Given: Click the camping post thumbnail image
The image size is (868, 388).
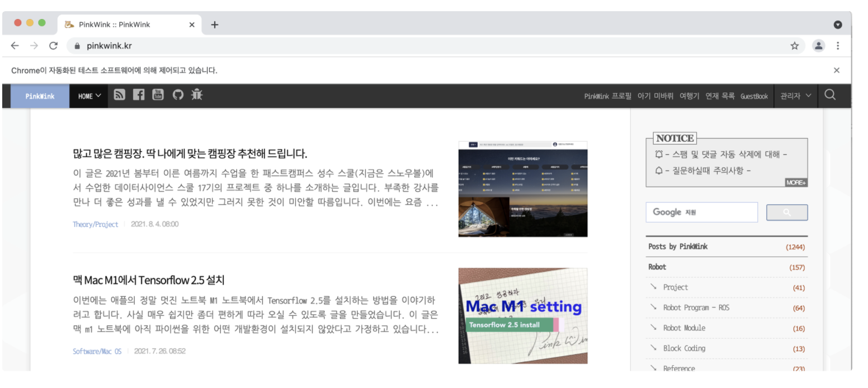Looking at the screenshot, I should click(x=523, y=189).
